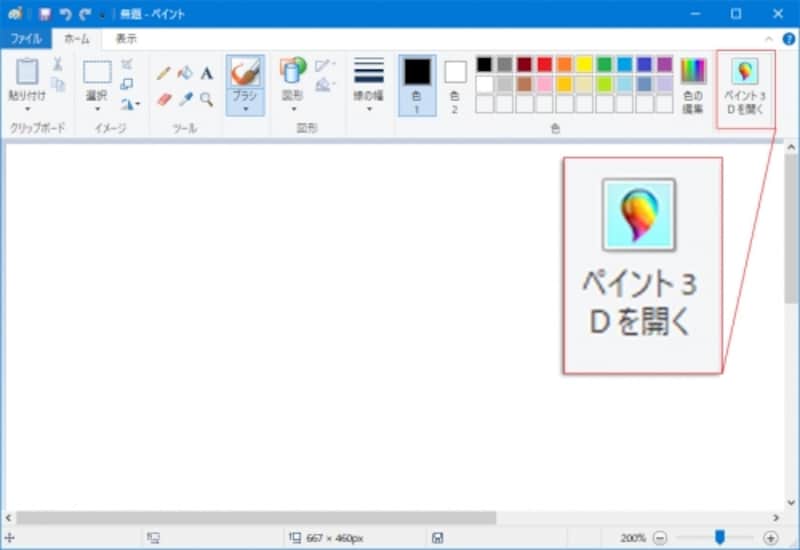Image resolution: width=800 pixels, height=550 pixels.
Task: Click the scroll down arrow
Action: click(x=791, y=503)
